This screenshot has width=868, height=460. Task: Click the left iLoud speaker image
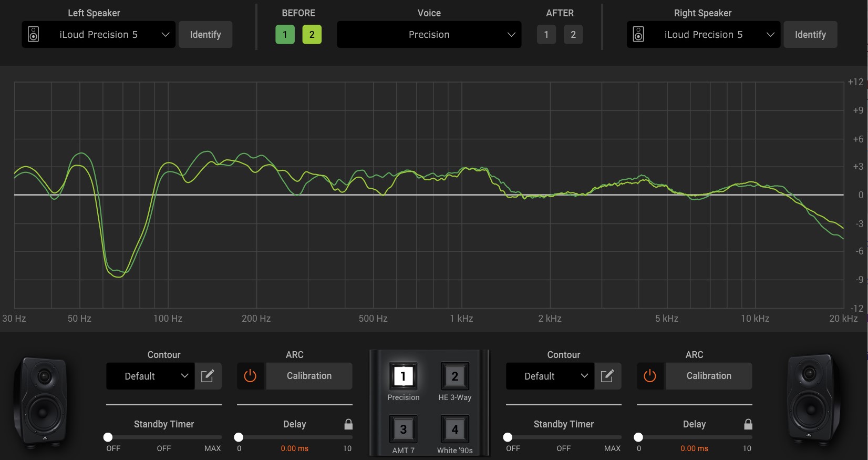pos(40,402)
